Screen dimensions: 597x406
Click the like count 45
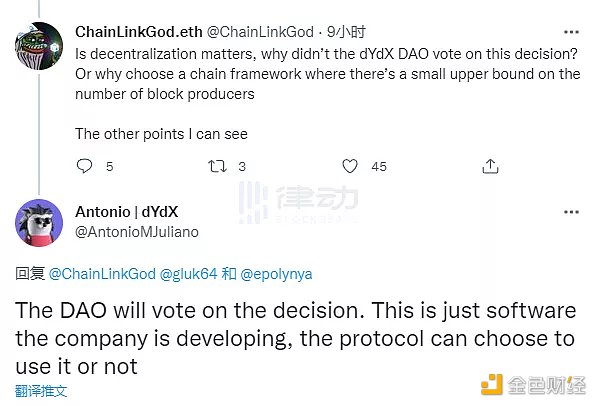click(x=379, y=166)
